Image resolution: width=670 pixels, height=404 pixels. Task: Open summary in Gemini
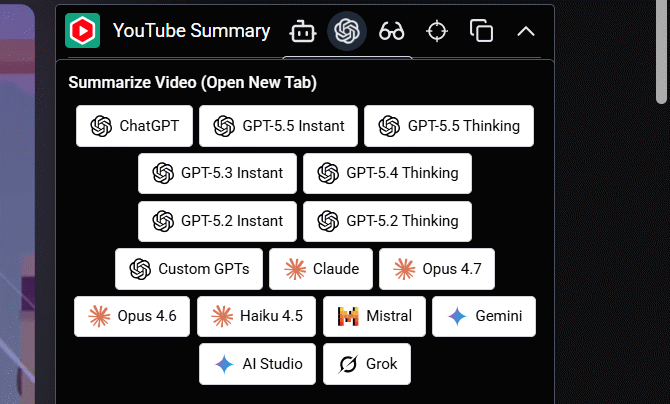pos(484,316)
